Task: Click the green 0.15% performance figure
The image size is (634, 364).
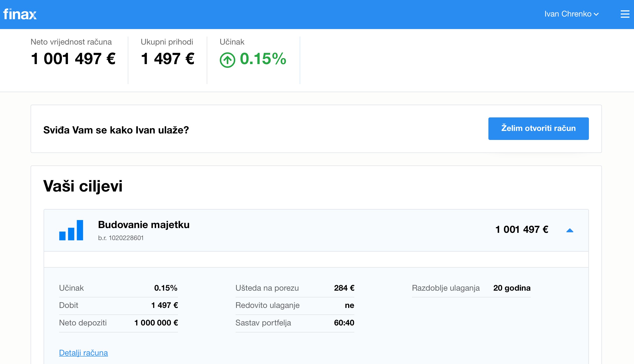Action: (263, 59)
